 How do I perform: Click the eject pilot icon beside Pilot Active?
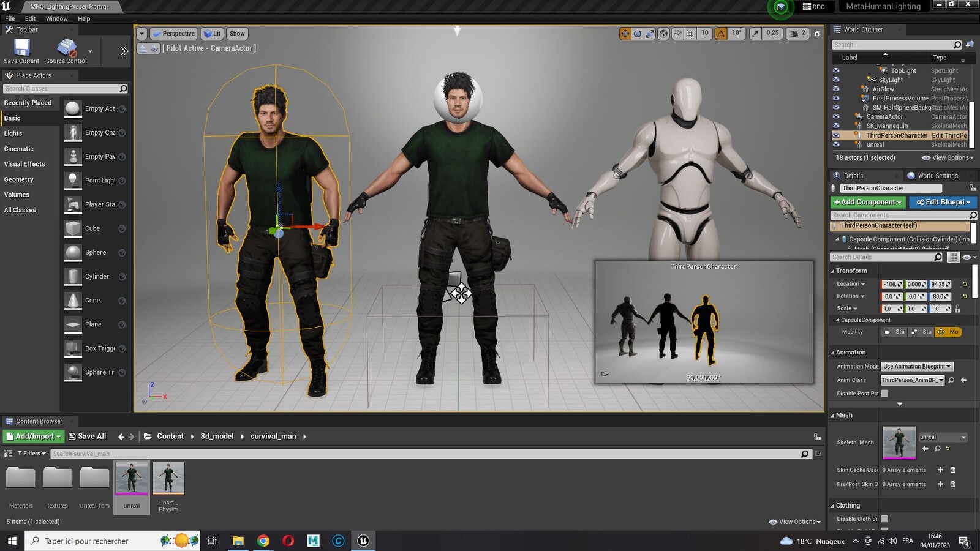(x=142, y=48)
